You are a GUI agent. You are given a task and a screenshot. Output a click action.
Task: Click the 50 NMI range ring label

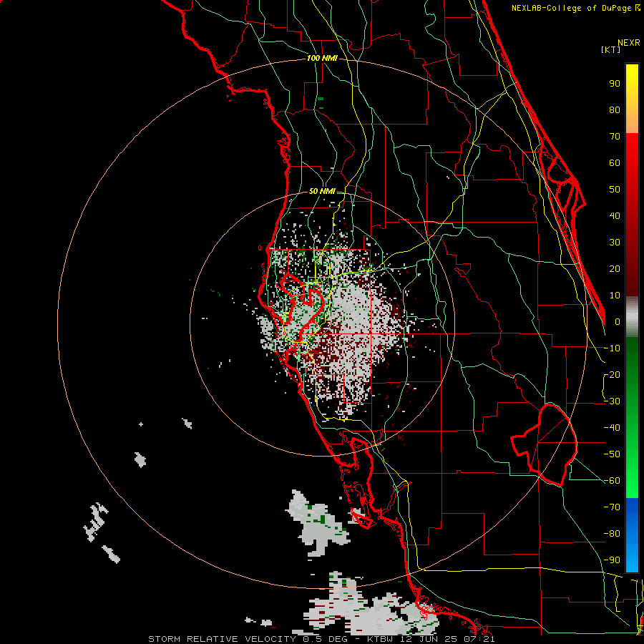(x=322, y=191)
